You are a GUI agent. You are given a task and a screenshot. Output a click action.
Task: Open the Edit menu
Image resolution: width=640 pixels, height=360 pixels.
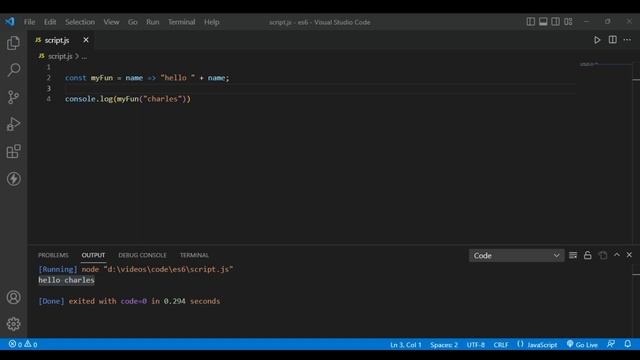click(50, 22)
